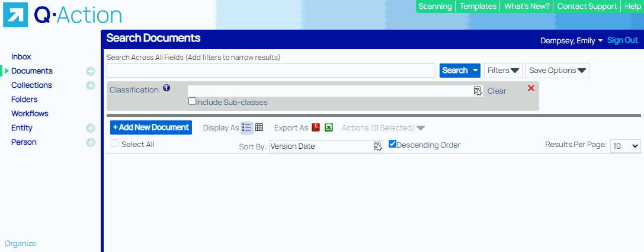The image size is (644, 252).
Task: Click the add icon next to Person
Action: coord(91,142)
